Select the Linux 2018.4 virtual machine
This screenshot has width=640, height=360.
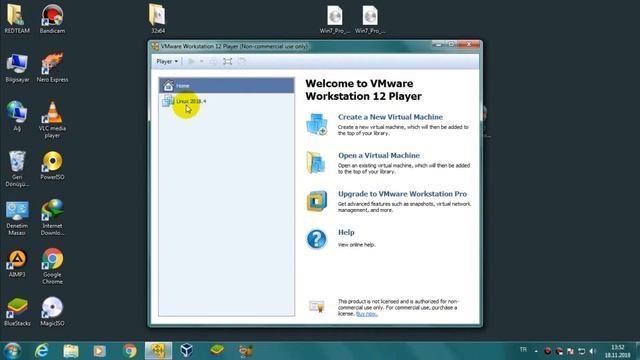click(184, 101)
